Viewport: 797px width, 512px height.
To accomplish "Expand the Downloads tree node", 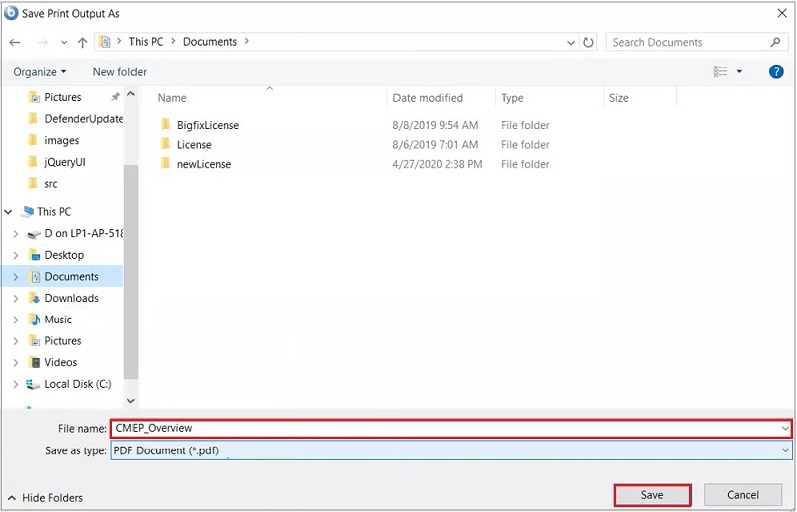I will tap(16, 298).
